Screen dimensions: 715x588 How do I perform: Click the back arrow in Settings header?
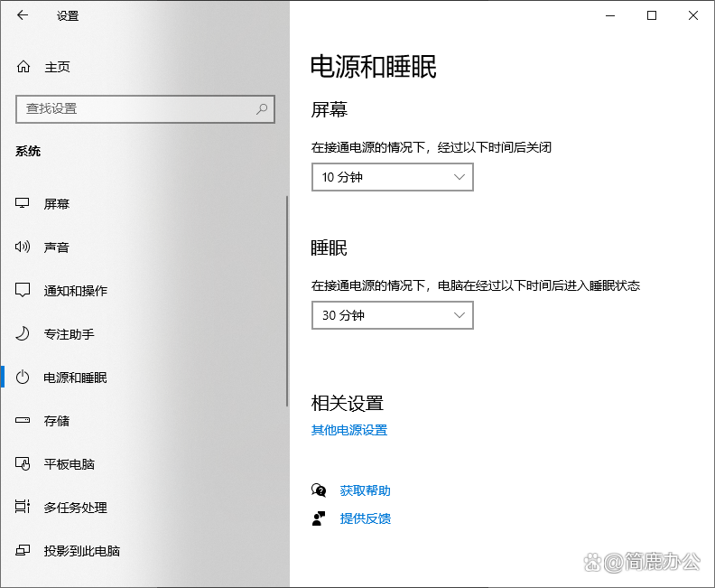(x=23, y=15)
